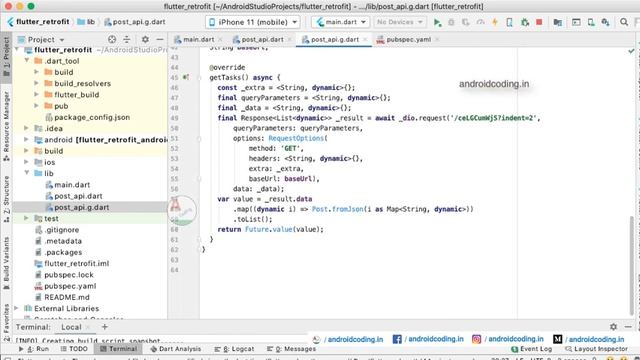Toggle the Resource Manager side panel
Viewport: 640px width, 360px height.
click(6, 126)
